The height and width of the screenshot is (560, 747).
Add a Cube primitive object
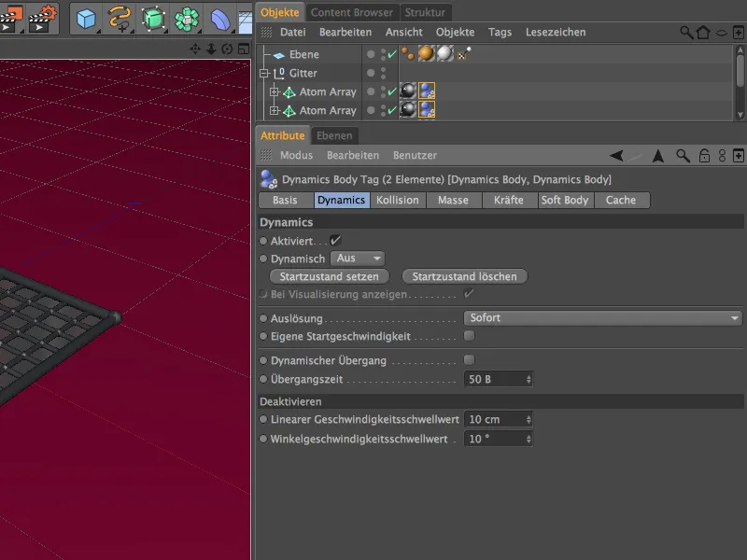pos(86,19)
